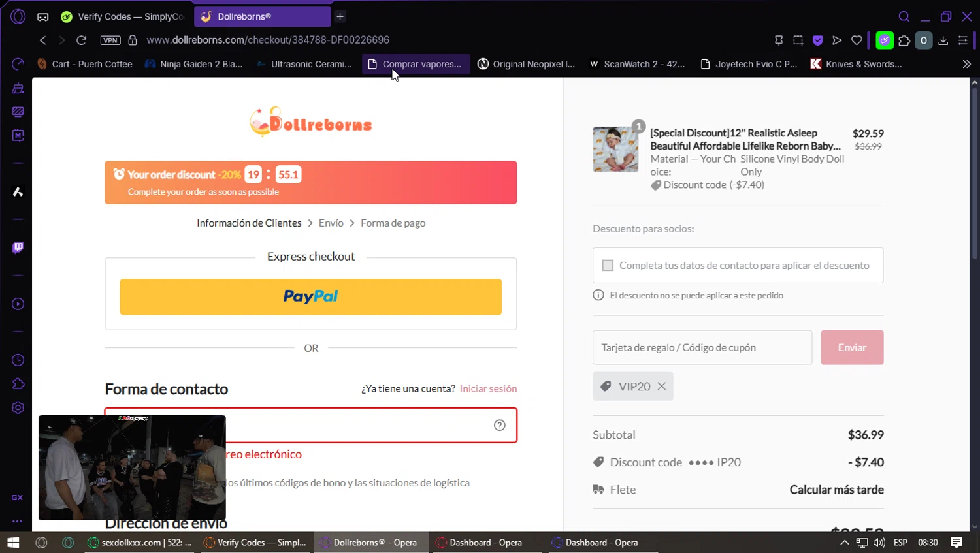980x553 pixels.
Task: Open the purple shield ad-blocker icon
Action: pos(817,40)
